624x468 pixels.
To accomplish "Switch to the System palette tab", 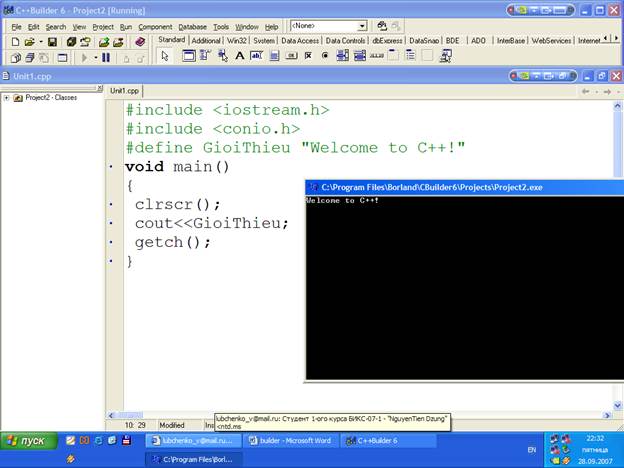I will point(264,41).
